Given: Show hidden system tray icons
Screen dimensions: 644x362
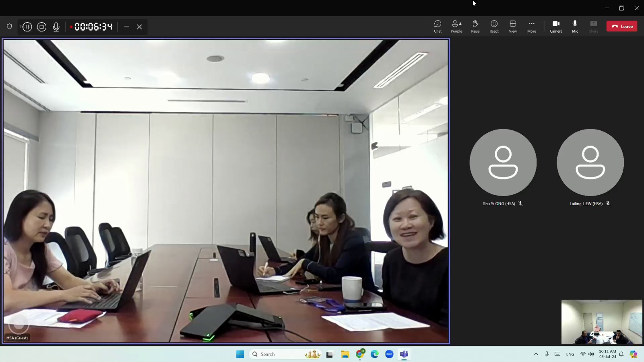Looking at the screenshot, I should tap(536, 354).
